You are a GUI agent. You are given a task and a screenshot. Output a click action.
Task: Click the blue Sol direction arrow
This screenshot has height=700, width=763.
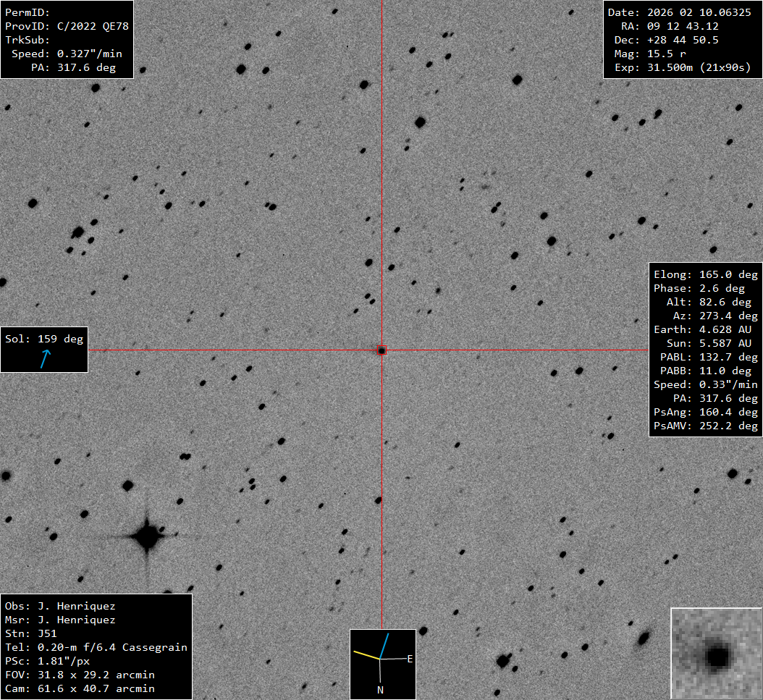(x=46, y=358)
